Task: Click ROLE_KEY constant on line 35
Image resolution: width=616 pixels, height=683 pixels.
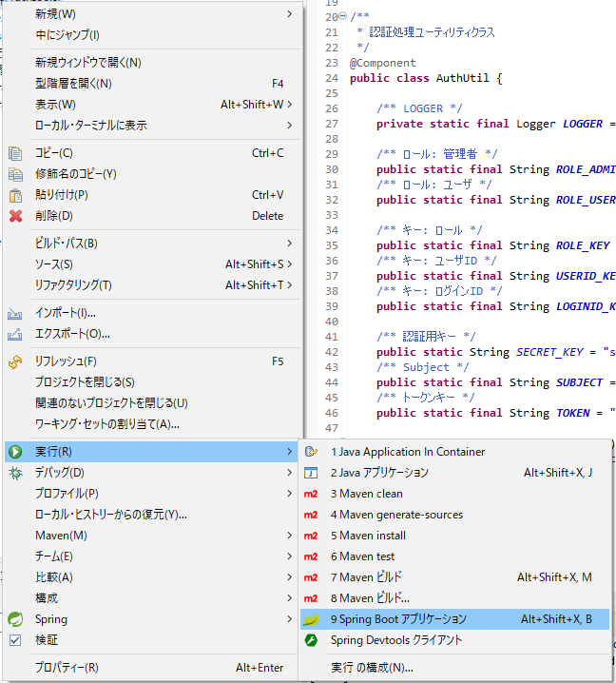Action: (583, 245)
